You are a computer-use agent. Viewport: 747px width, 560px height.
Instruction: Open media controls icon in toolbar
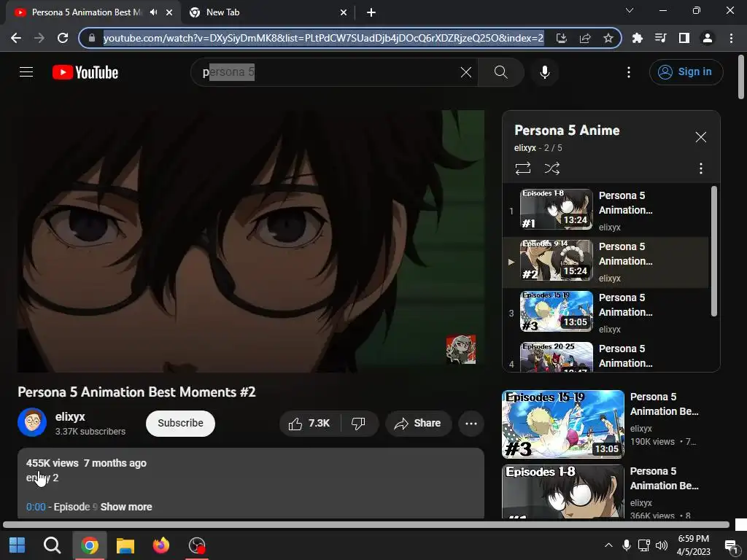tap(660, 38)
